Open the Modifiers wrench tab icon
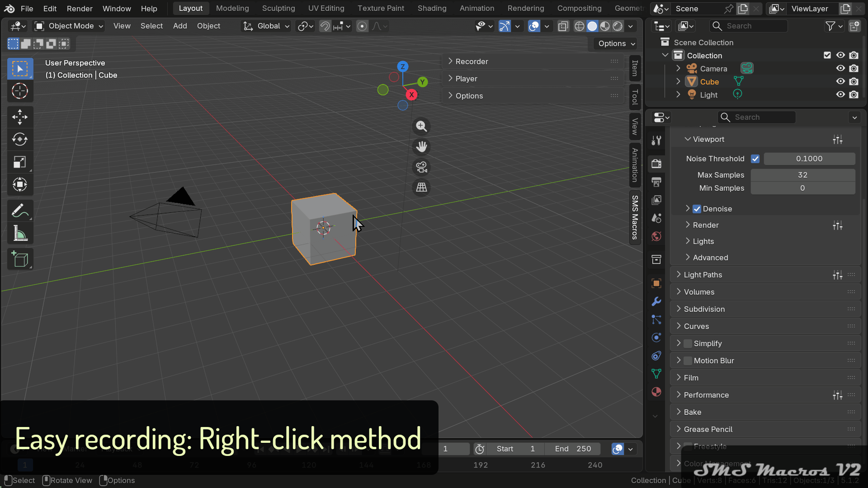Viewport: 868px width, 488px height. (x=656, y=301)
